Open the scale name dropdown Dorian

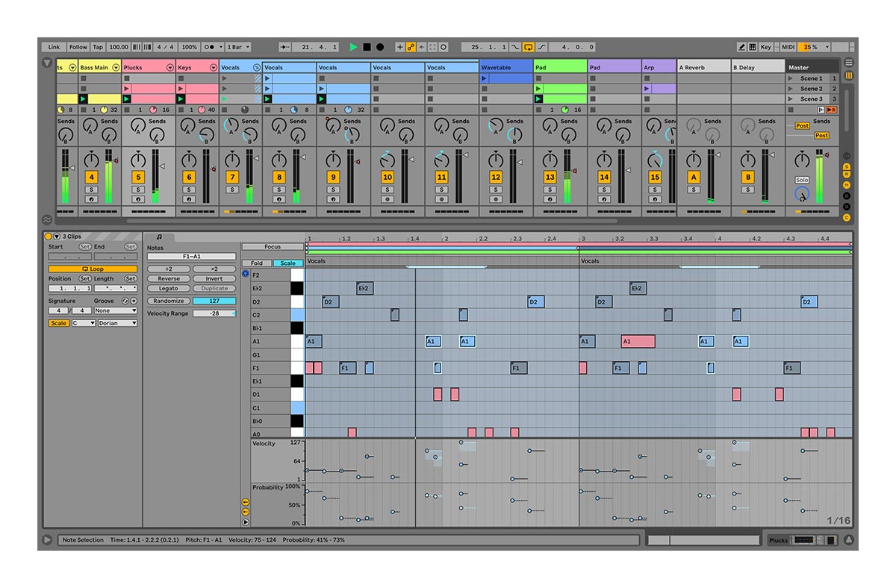click(x=118, y=323)
